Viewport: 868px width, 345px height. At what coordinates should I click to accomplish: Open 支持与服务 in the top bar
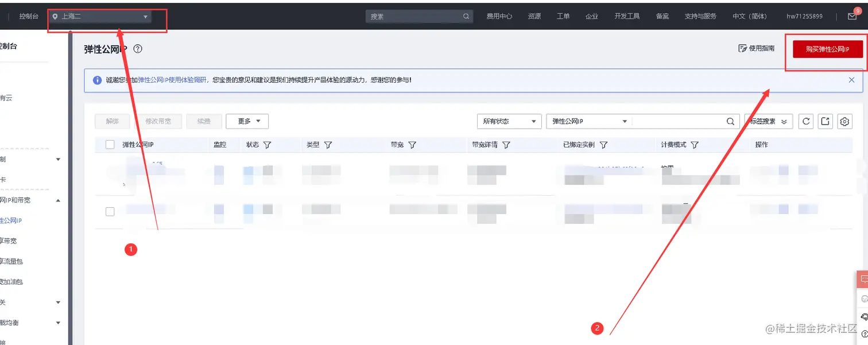[x=700, y=17]
